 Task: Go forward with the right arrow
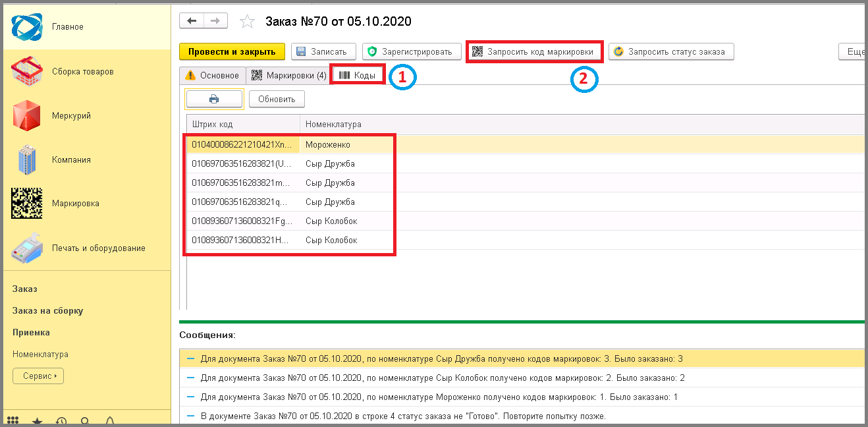[216, 21]
